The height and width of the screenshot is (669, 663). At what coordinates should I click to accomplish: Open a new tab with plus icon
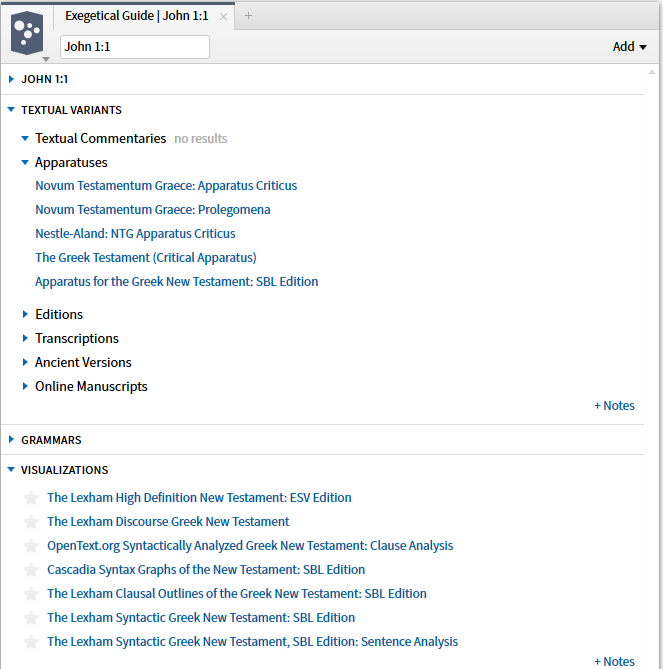(249, 16)
